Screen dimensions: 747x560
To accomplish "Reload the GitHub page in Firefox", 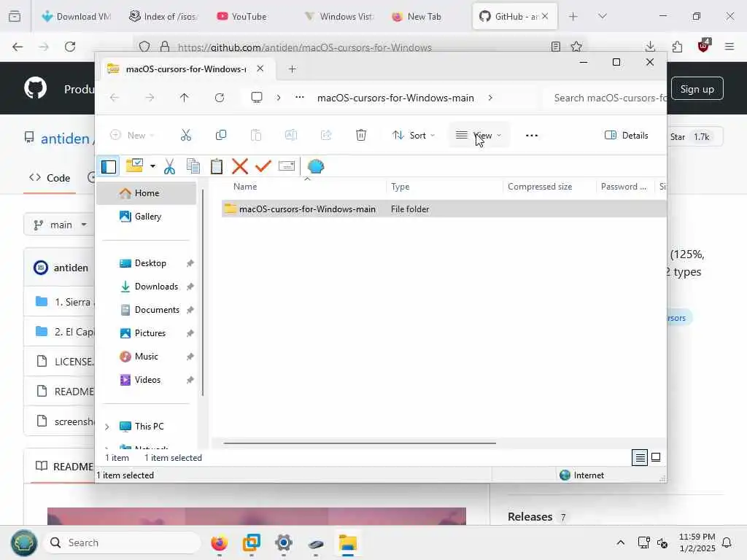I will 70,47.
